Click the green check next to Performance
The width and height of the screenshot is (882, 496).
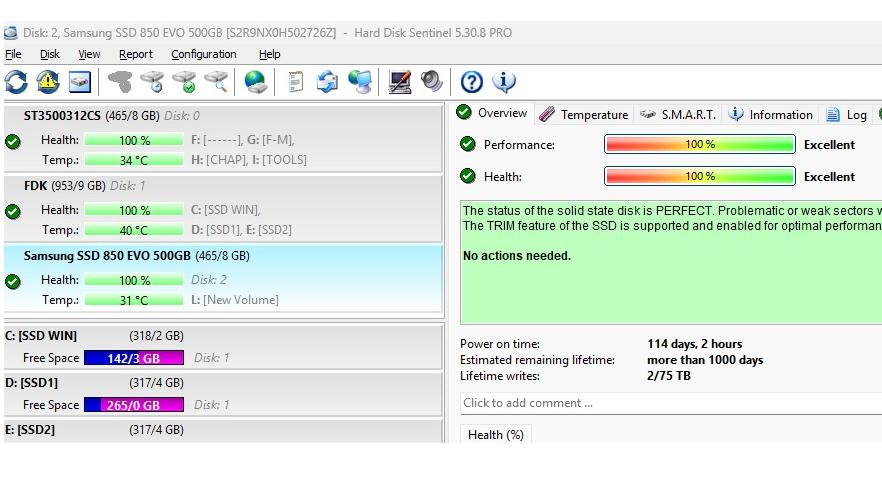(x=467, y=145)
